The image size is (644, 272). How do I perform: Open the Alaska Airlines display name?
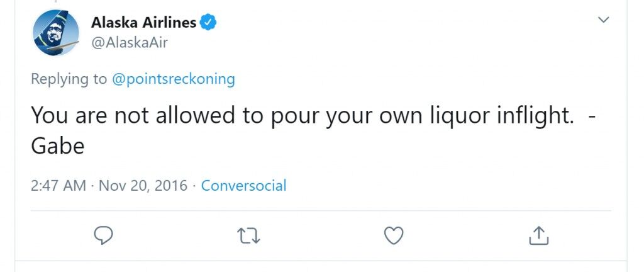coord(144,22)
